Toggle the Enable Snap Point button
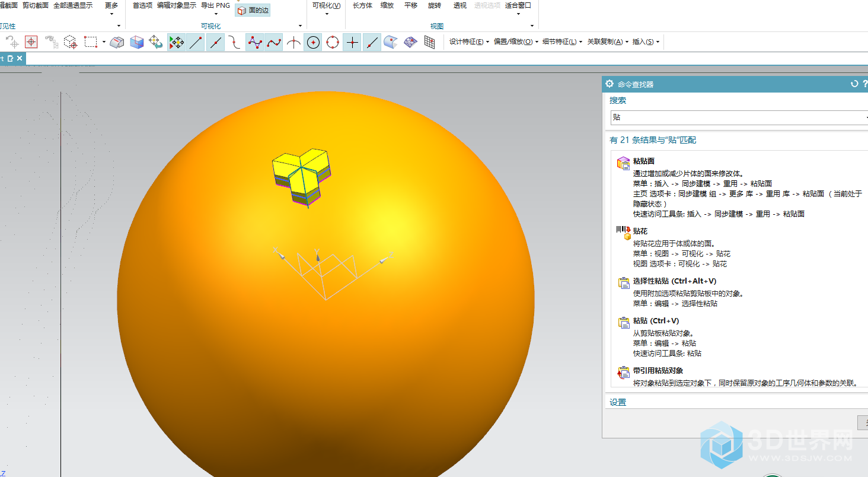The height and width of the screenshot is (477, 868). coord(177,42)
